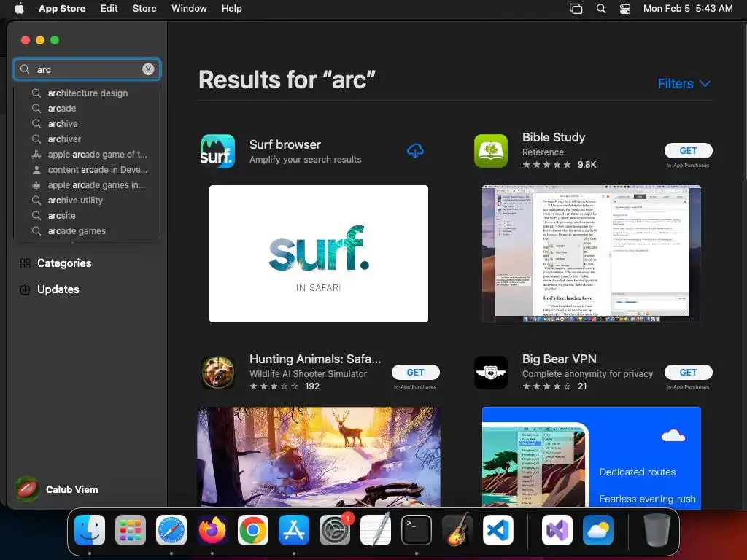Launch Firefox from the Dock
The image size is (747, 560).
point(212,530)
